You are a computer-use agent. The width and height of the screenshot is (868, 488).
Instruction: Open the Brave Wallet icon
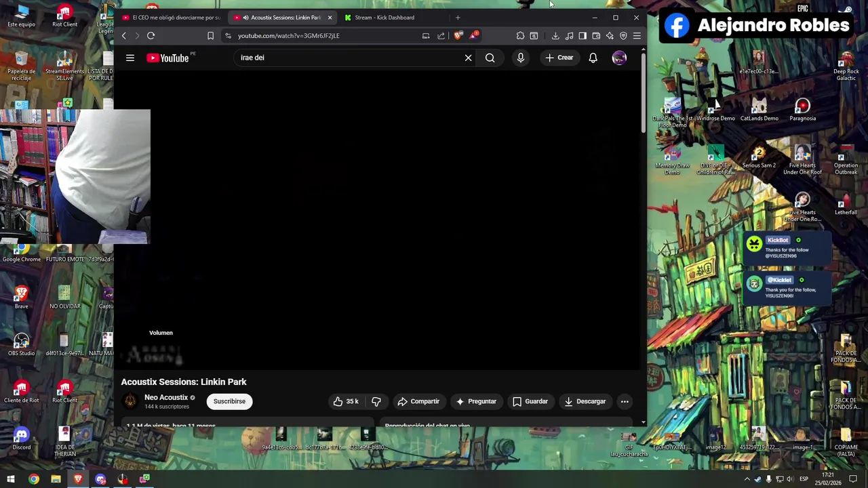coord(596,36)
